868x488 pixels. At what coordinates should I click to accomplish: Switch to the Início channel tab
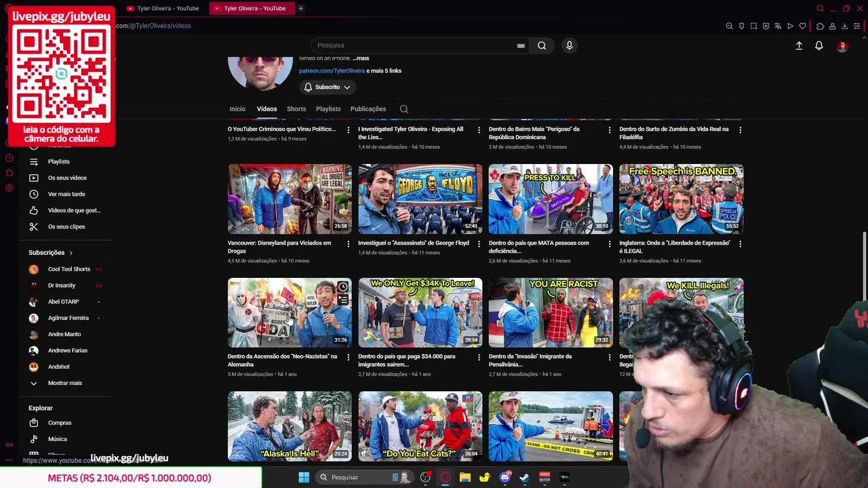[x=237, y=109]
